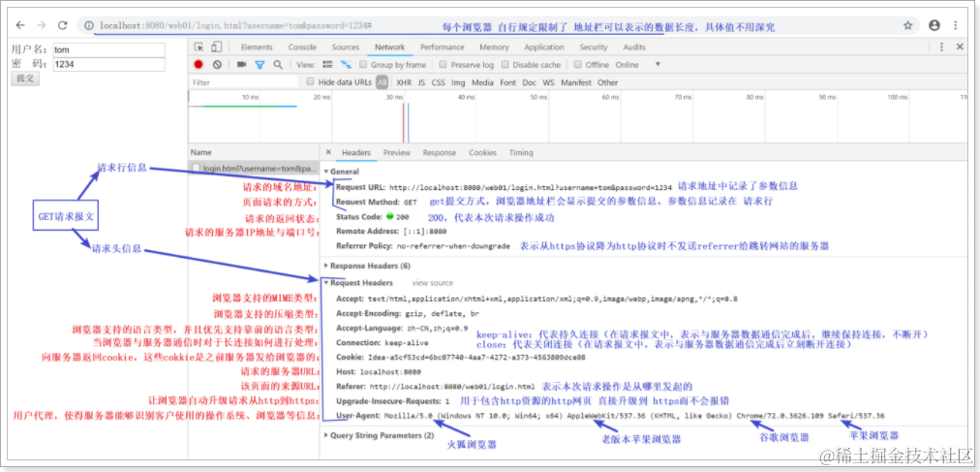Click the browser forward arrow

point(42,25)
